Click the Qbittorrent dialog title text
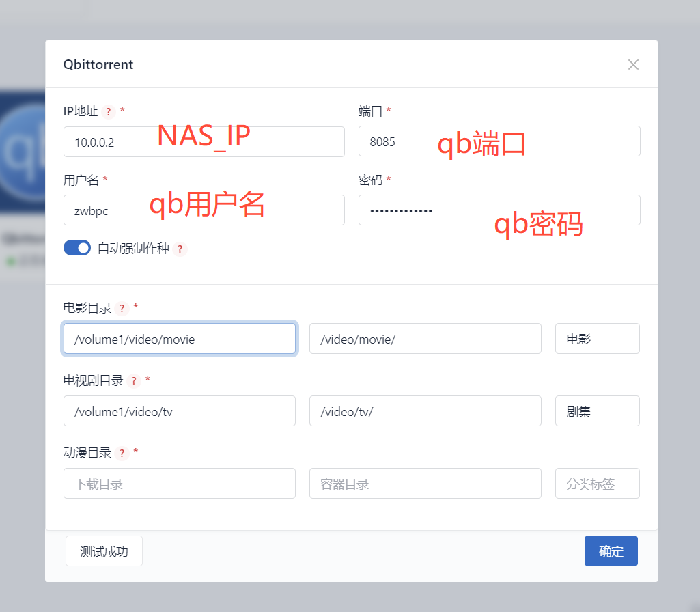This screenshot has height=612, width=700. (x=98, y=65)
